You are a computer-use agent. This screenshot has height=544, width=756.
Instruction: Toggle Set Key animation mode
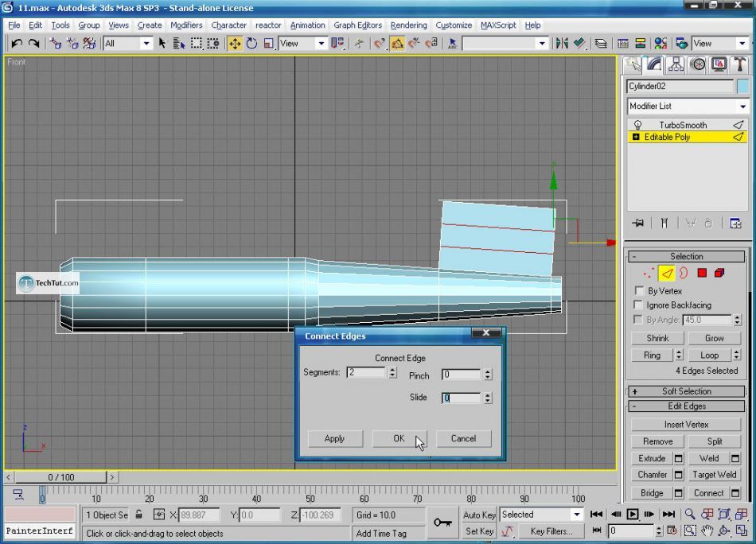pyautogui.click(x=479, y=531)
